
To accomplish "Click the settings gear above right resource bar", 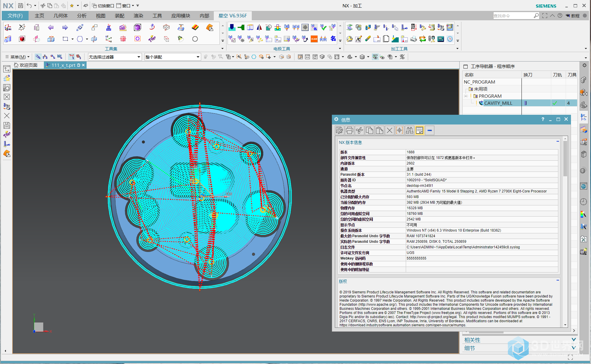I will (584, 65).
